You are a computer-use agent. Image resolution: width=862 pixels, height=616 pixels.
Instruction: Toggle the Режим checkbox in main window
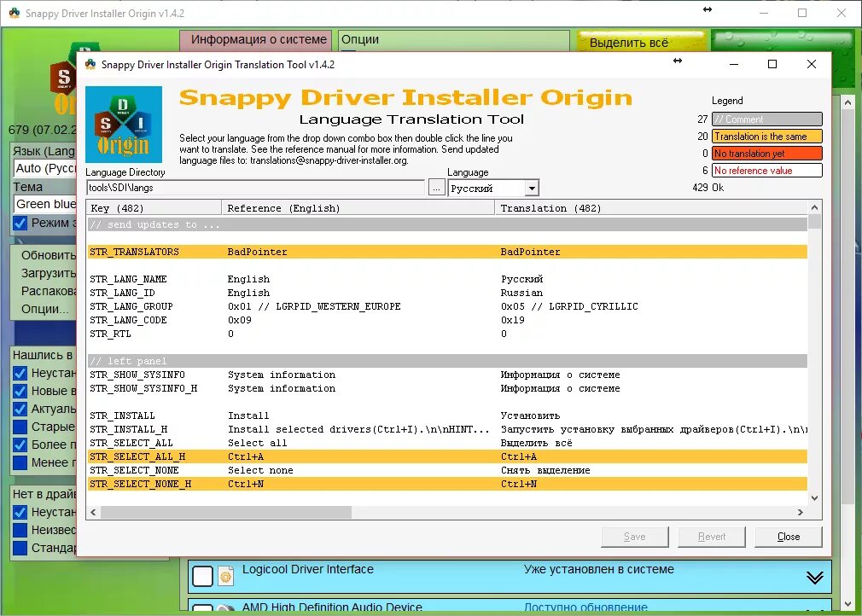(x=20, y=223)
